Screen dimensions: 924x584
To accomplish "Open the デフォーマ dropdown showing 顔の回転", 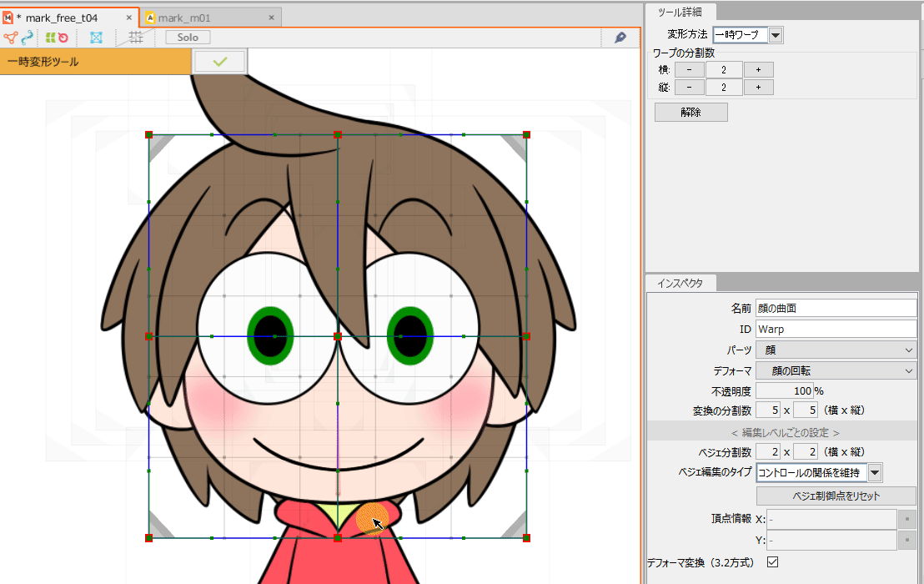I will coord(836,371).
